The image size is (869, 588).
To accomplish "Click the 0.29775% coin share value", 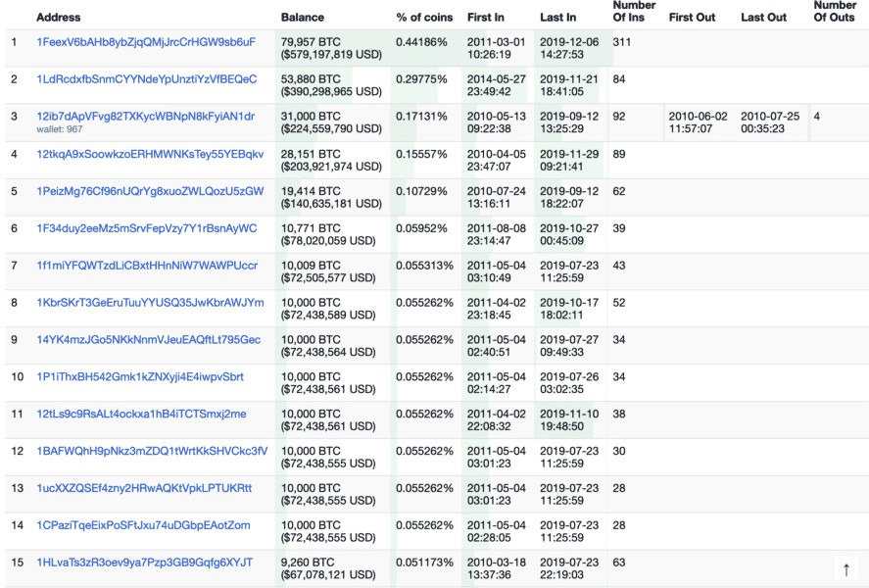I will point(421,79).
